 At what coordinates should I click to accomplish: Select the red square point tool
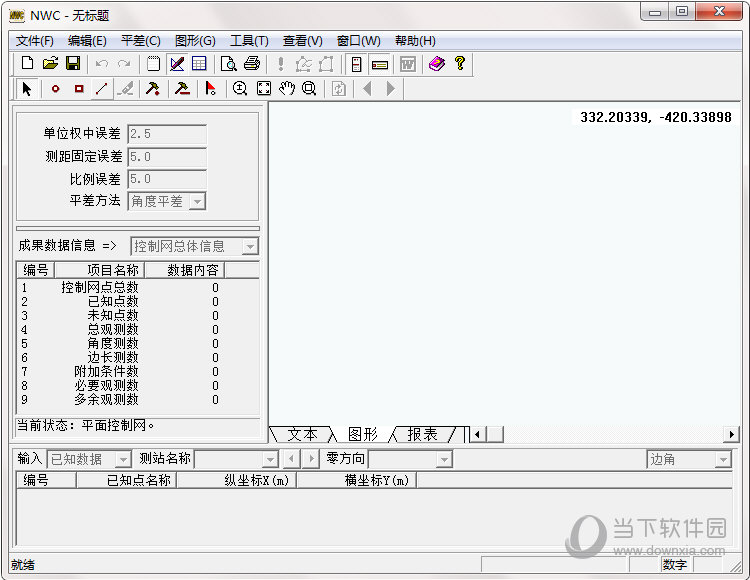pos(79,88)
